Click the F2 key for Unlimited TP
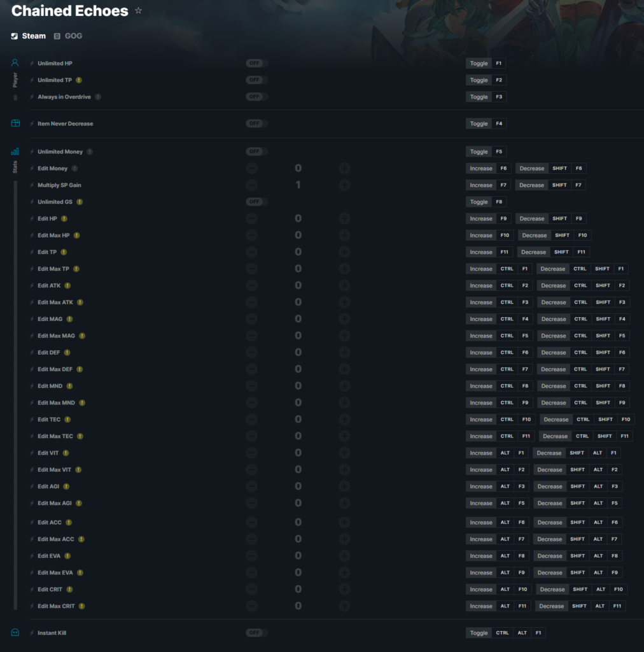The height and width of the screenshot is (652, 644). point(498,80)
